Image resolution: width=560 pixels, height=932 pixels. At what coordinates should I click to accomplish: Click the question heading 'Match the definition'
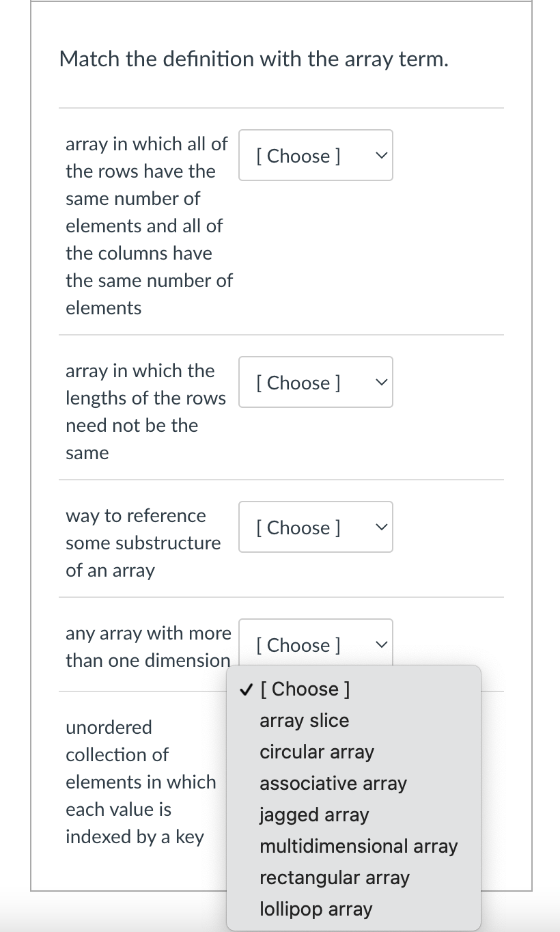(x=254, y=59)
